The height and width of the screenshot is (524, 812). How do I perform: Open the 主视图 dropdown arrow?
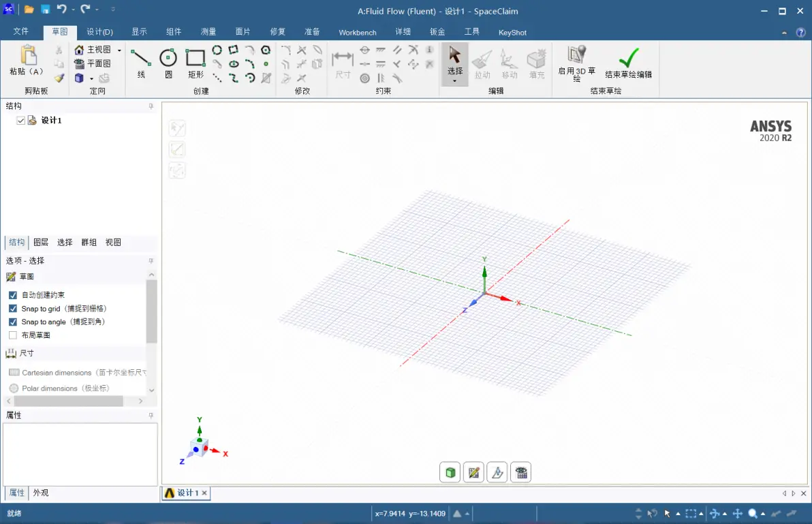pyautogui.click(x=119, y=50)
